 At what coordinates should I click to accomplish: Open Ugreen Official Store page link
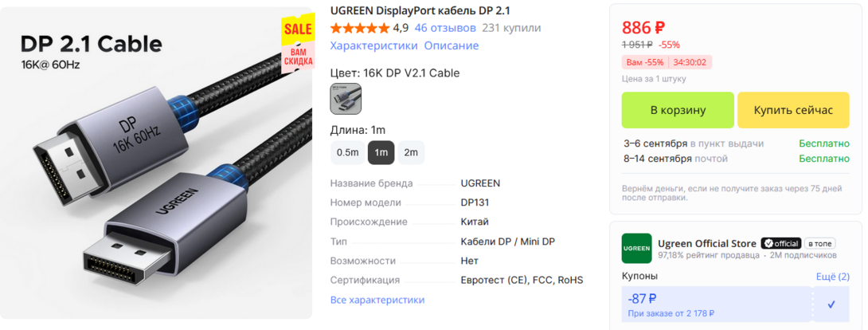[707, 244]
